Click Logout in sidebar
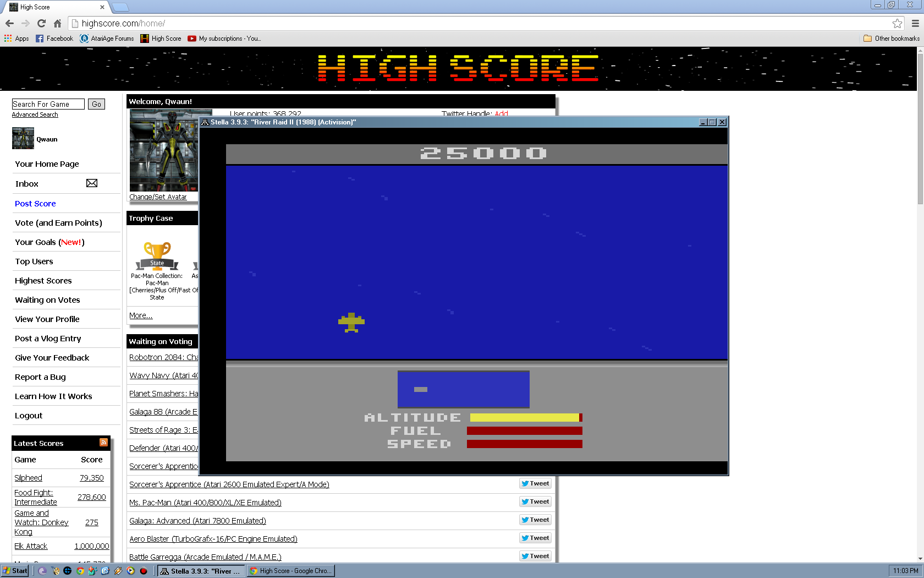924x578 pixels. coord(29,416)
